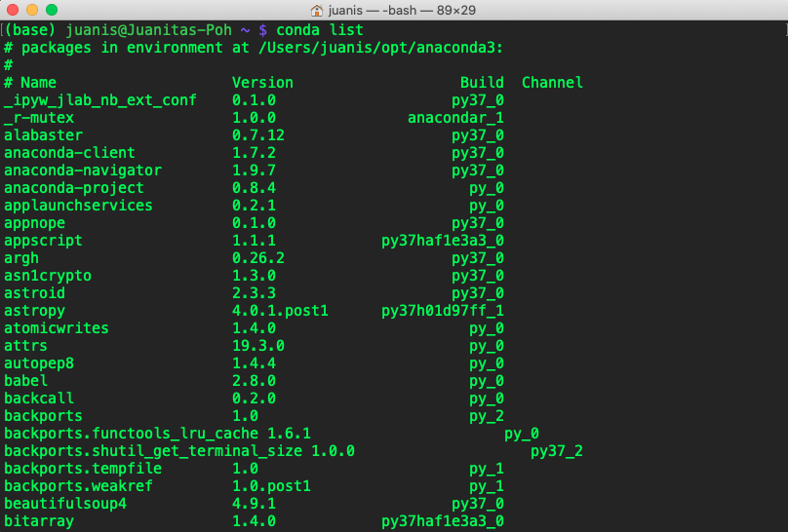Click the 'anaconda-navigator' package name

click(83, 171)
